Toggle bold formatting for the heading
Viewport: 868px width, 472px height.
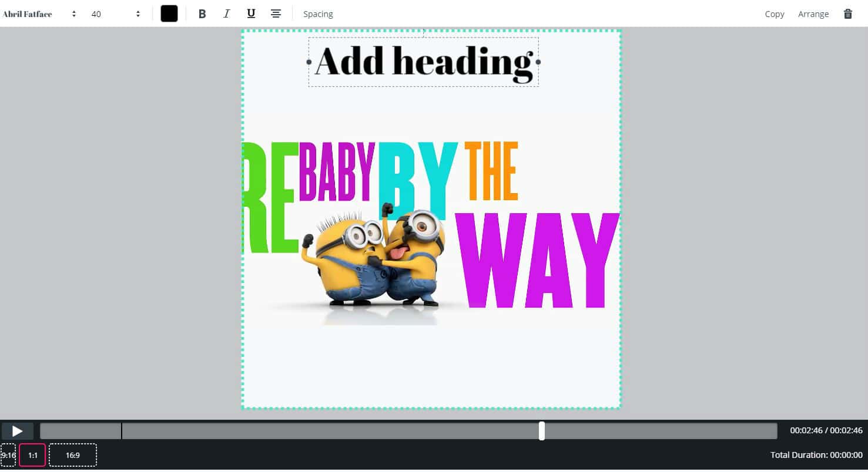click(202, 14)
